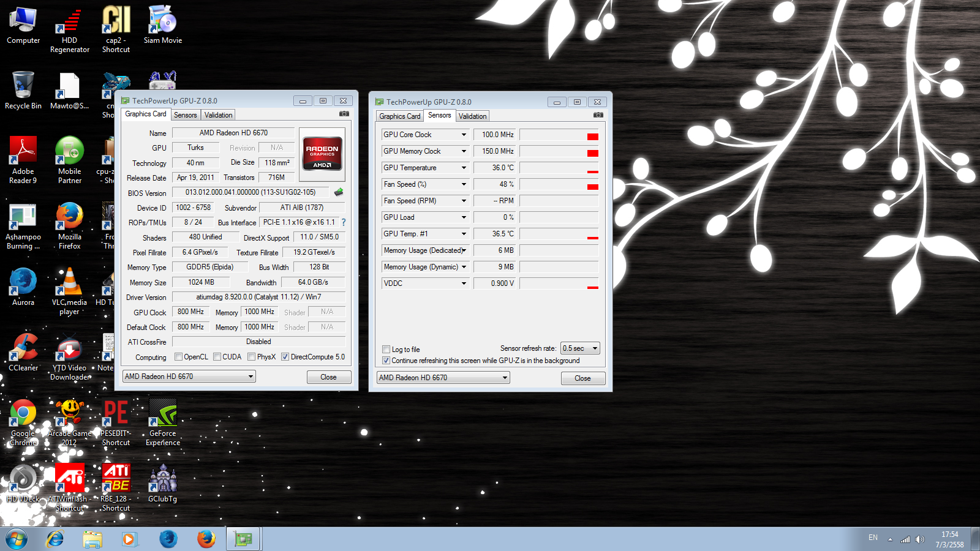Launch Google Chrome desktop icon

pyautogui.click(x=23, y=422)
